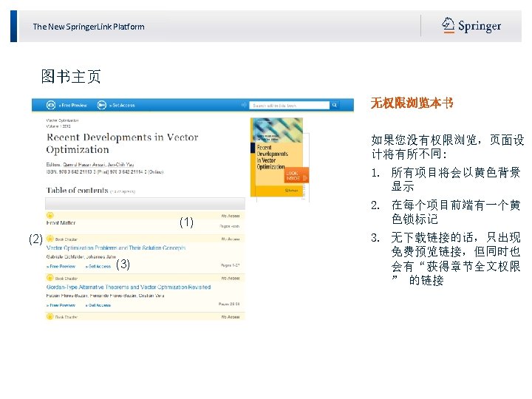Open Vector Optimization Problems and Their Solution Concepts
Image resolution: width=532 pixels, height=399 pixels.
point(116,248)
